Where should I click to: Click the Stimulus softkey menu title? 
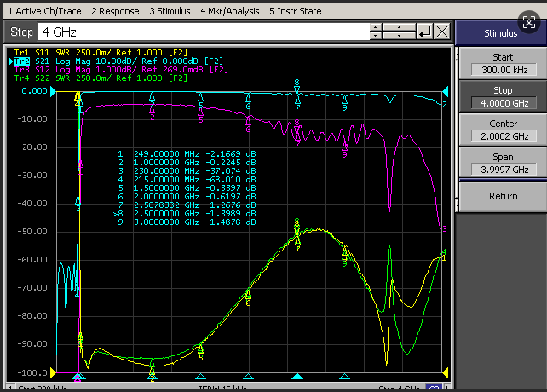[x=500, y=33]
